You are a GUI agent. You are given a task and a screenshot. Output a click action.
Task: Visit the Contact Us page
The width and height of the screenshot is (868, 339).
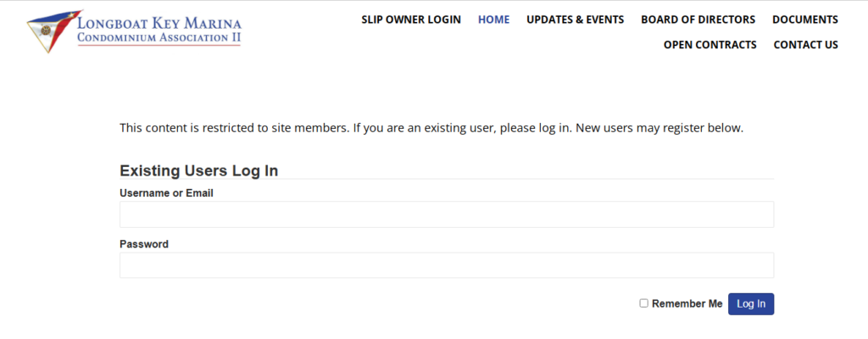point(805,45)
